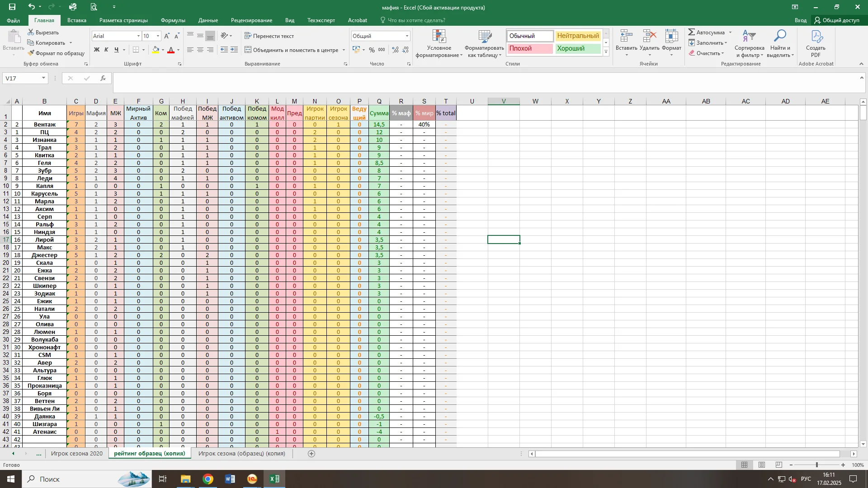
Task: Apply the Плохой cell style
Action: tap(529, 49)
